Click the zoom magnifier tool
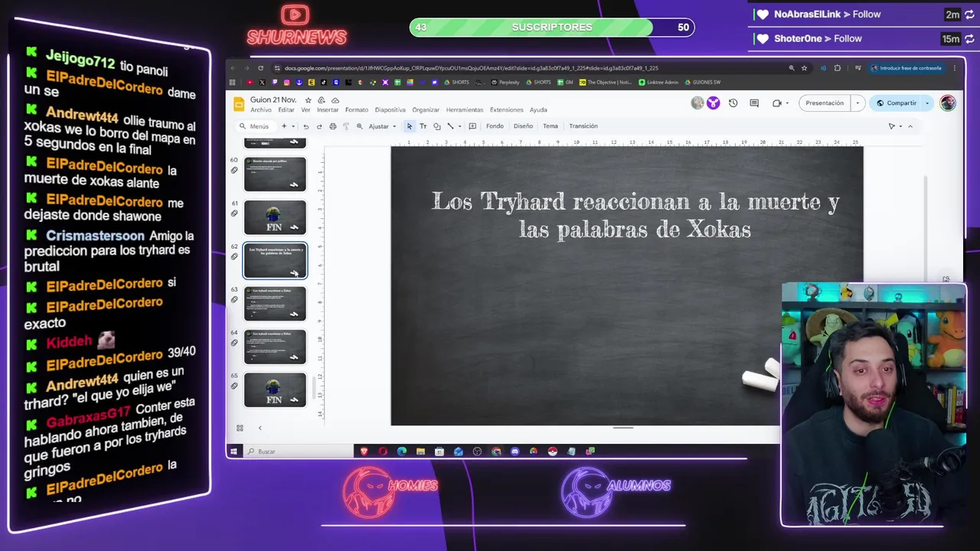Image resolution: width=980 pixels, height=551 pixels. pyautogui.click(x=360, y=126)
